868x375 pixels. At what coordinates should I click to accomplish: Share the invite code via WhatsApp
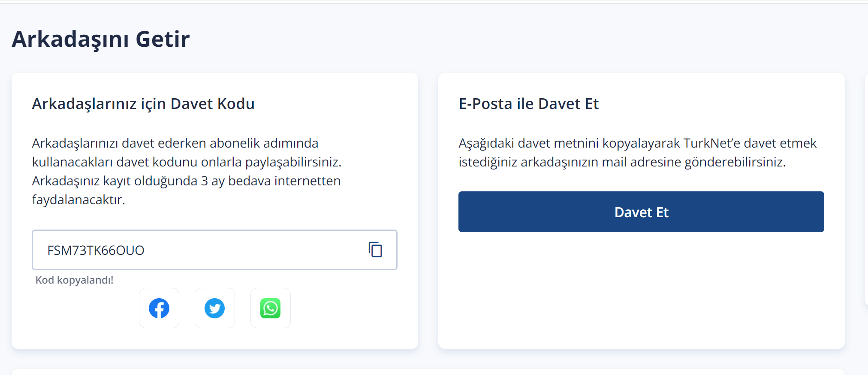(271, 308)
